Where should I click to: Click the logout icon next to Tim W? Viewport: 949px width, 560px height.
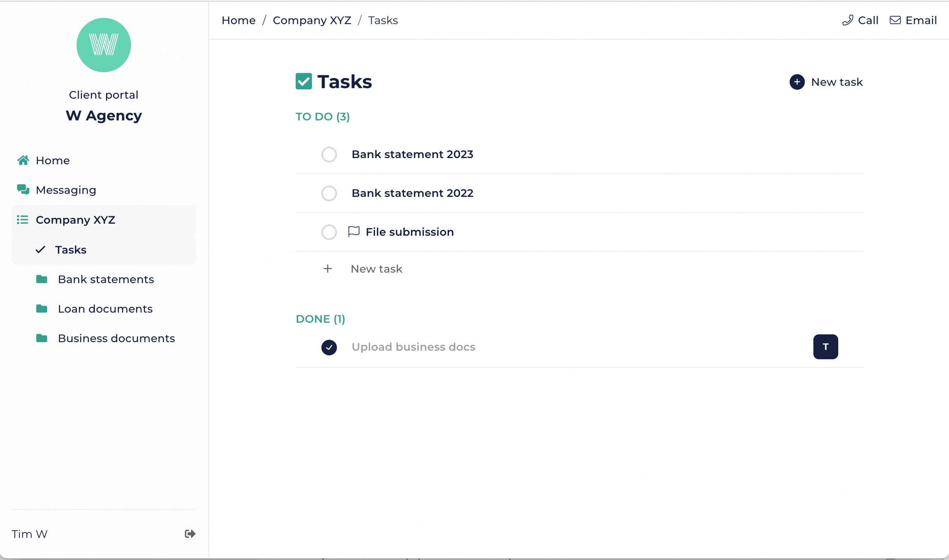click(x=190, y=534)
